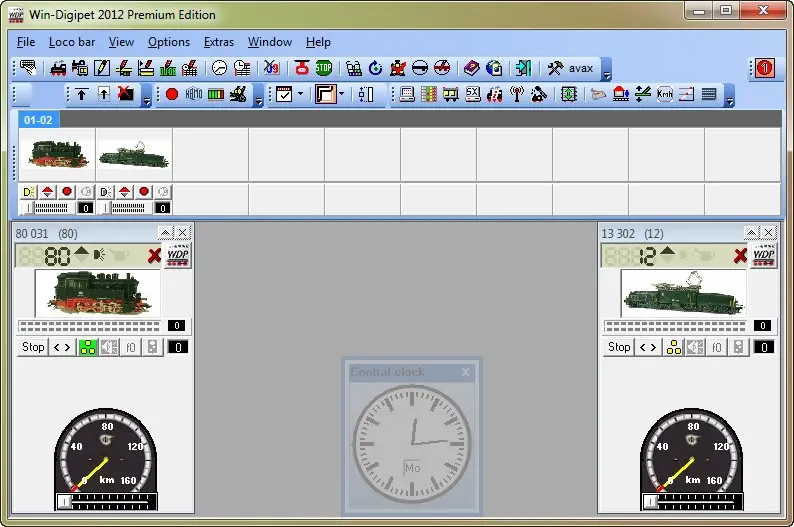Click the keyboard icon in top toolbar
Screen dimensions: 794x527
pyautogui.click(x=28, y=68)
